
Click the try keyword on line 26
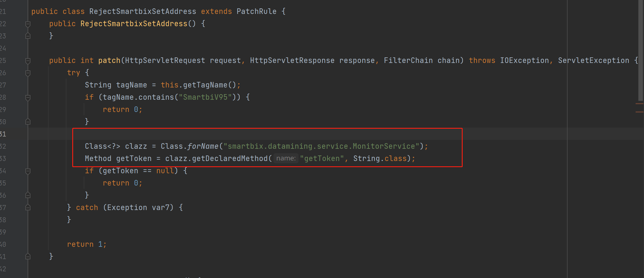(x=73, y=73)
